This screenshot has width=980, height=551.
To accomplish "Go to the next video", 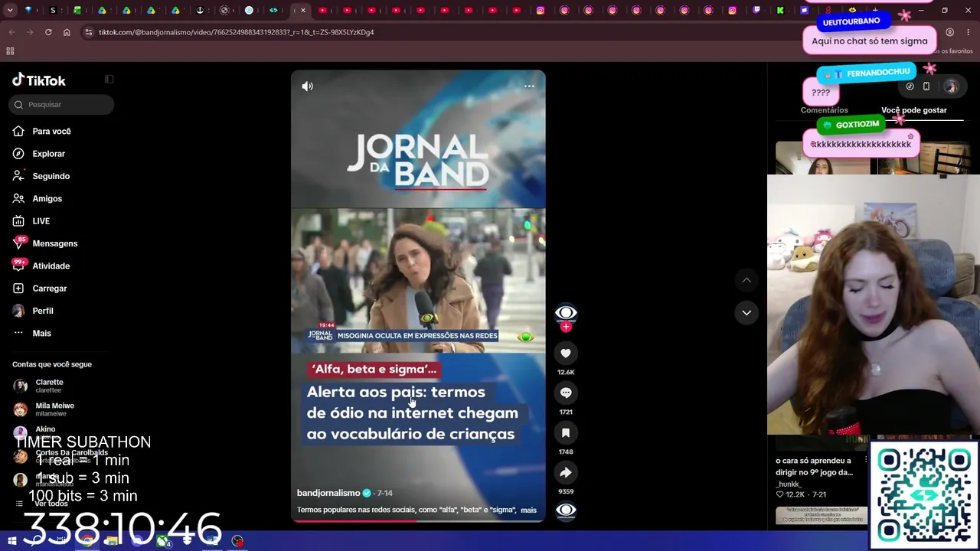I will pyautogui.click(x=746, y=312).
